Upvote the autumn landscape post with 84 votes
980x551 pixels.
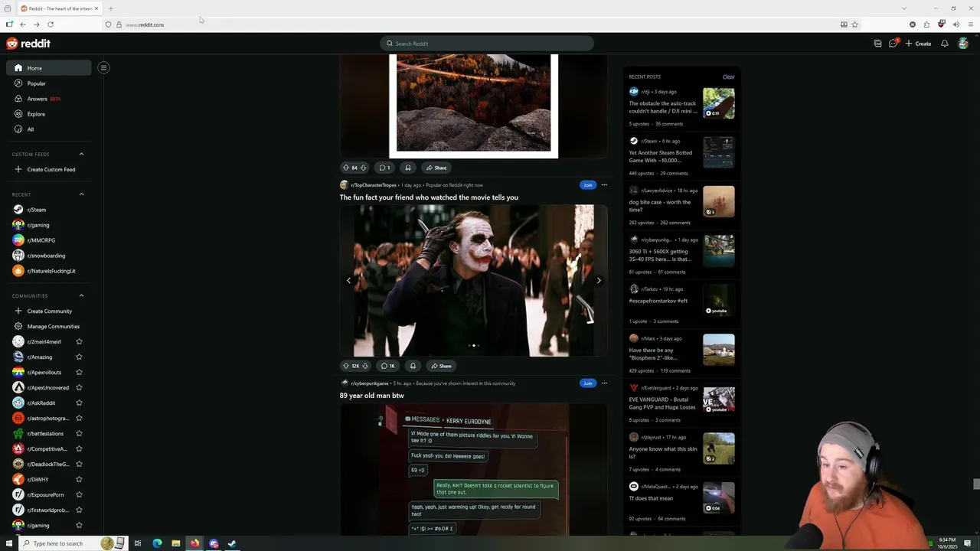click(345, 168)
